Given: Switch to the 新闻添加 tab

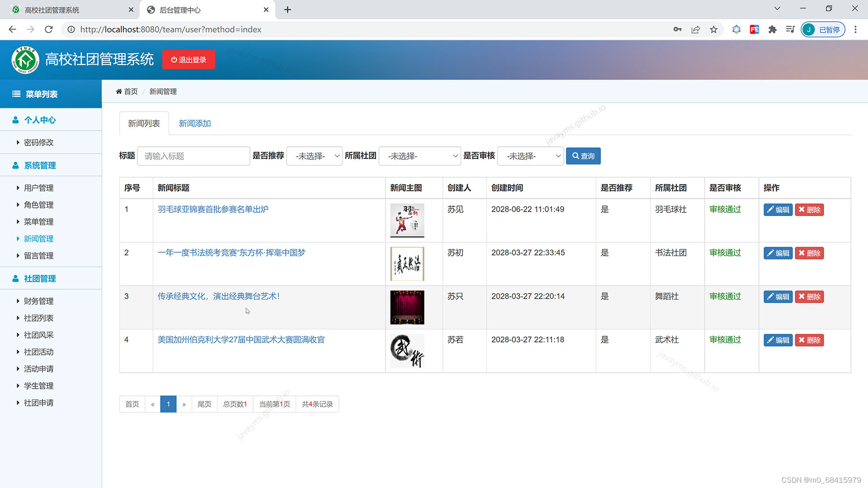Looking at the screenshot, I should coord(195,123).
